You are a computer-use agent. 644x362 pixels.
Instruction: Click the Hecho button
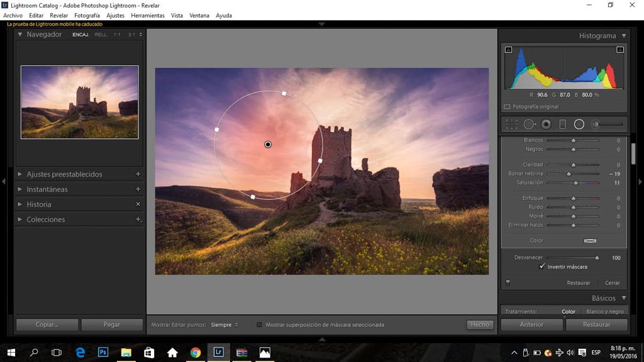480,325
